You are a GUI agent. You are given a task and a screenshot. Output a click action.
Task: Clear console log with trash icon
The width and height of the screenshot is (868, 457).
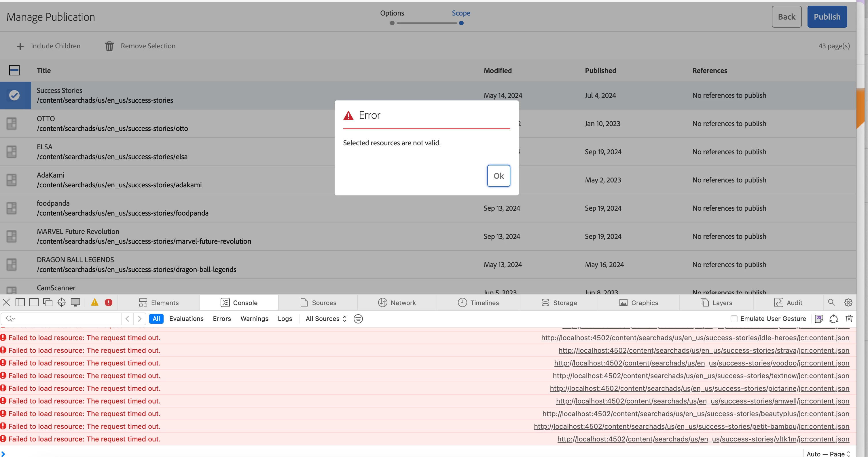[849, 319]
